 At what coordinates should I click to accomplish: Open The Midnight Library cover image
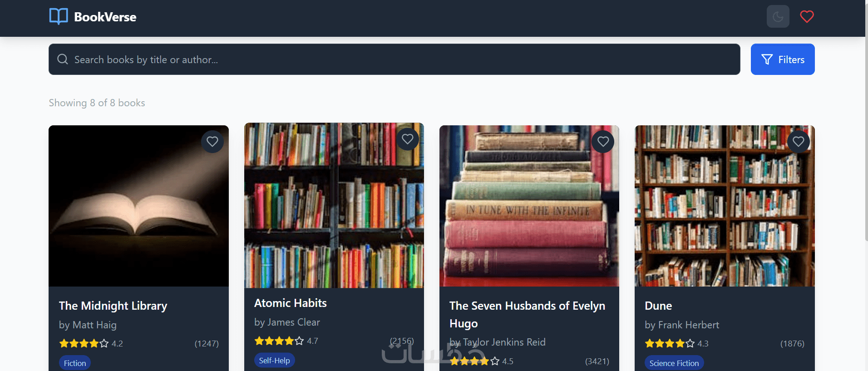tap(138, 206)
